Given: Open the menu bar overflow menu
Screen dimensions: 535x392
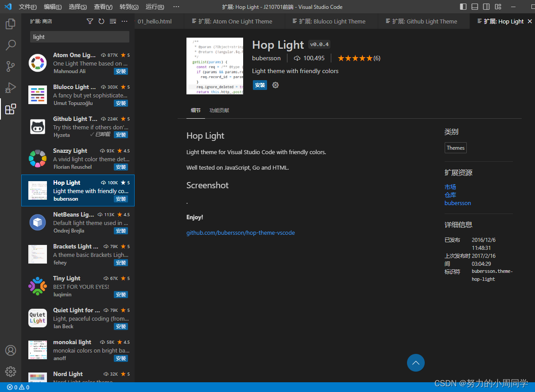Looking at the screenshot, I should 176,7.
